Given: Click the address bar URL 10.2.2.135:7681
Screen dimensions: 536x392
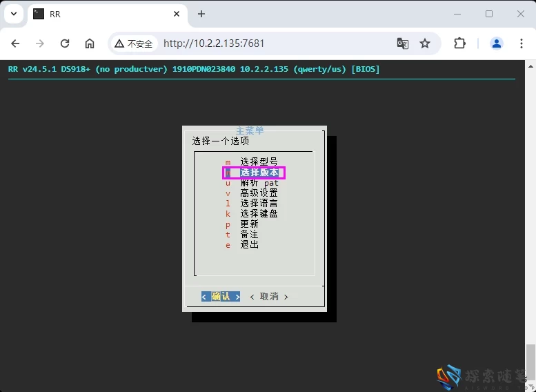Looking at the screenshot, I should 214,43.
